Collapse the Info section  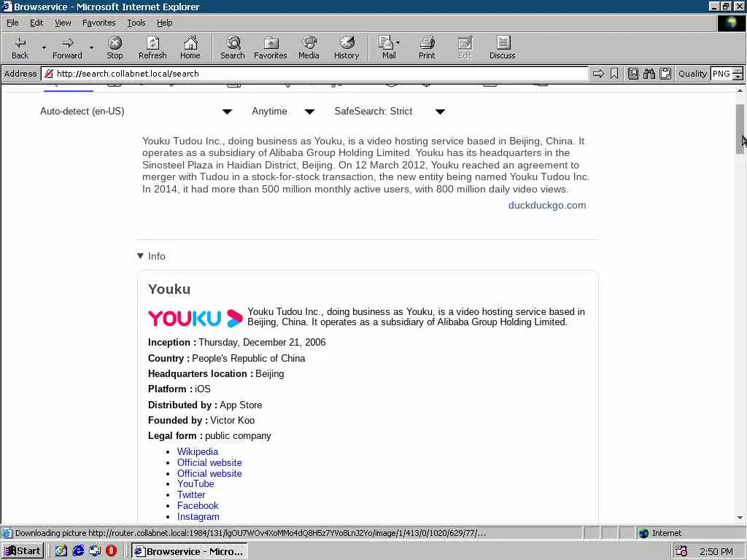tap(151, 256)
